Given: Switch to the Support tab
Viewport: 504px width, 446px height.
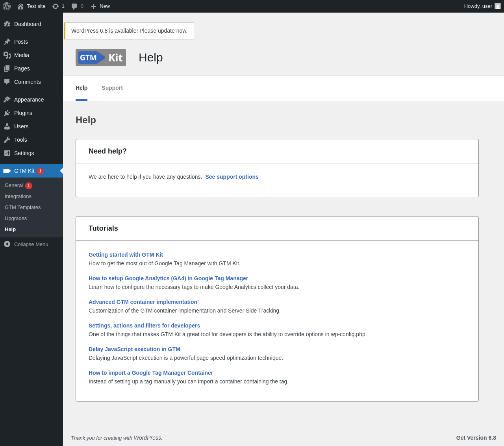Looking at the screenshot, I should (112, 88).
